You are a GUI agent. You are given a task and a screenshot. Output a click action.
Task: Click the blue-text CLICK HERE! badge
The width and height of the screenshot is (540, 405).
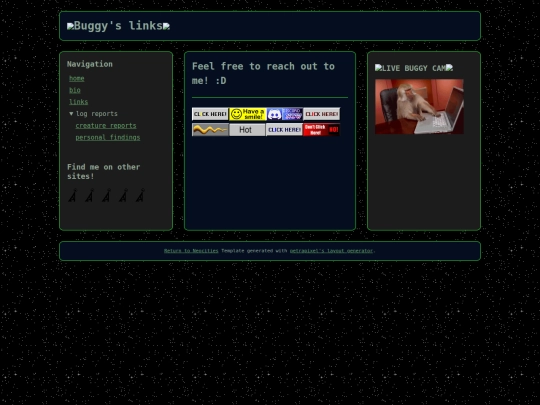point(284,130)
